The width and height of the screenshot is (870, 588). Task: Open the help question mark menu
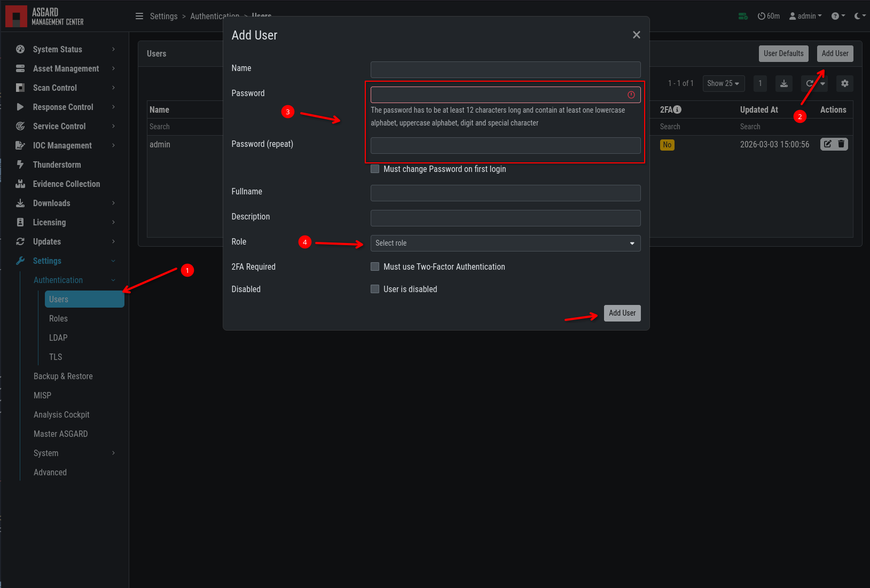pos(838,16)
